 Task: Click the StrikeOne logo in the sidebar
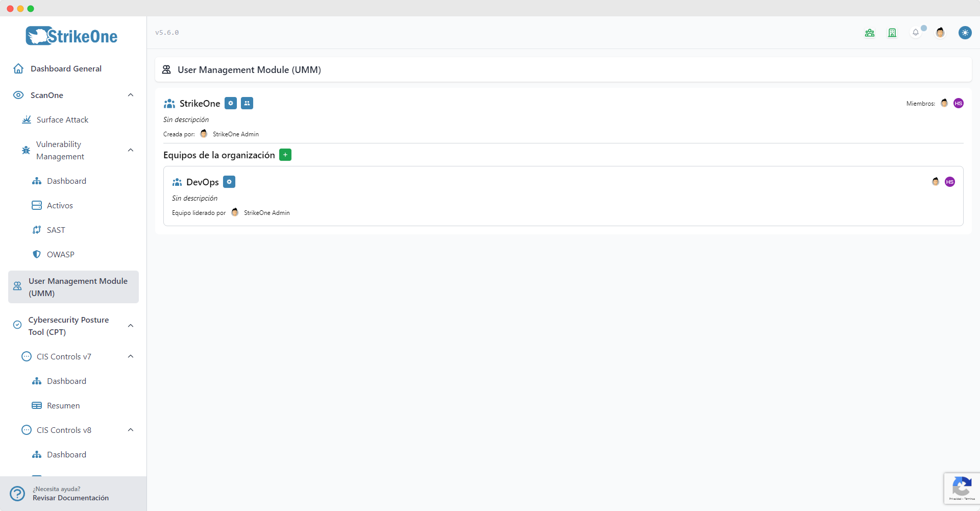coord(71,36)
